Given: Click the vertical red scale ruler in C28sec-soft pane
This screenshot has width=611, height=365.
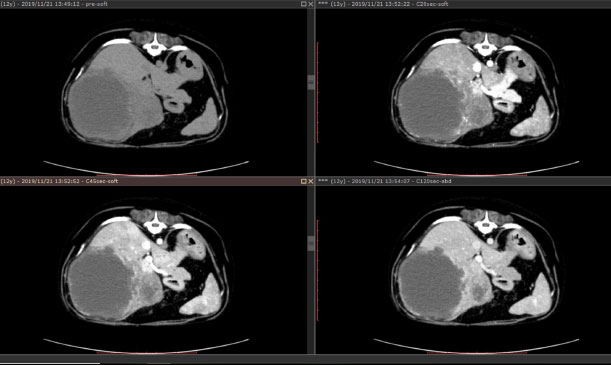Looking at the screenshot, I should pos(318,92).
